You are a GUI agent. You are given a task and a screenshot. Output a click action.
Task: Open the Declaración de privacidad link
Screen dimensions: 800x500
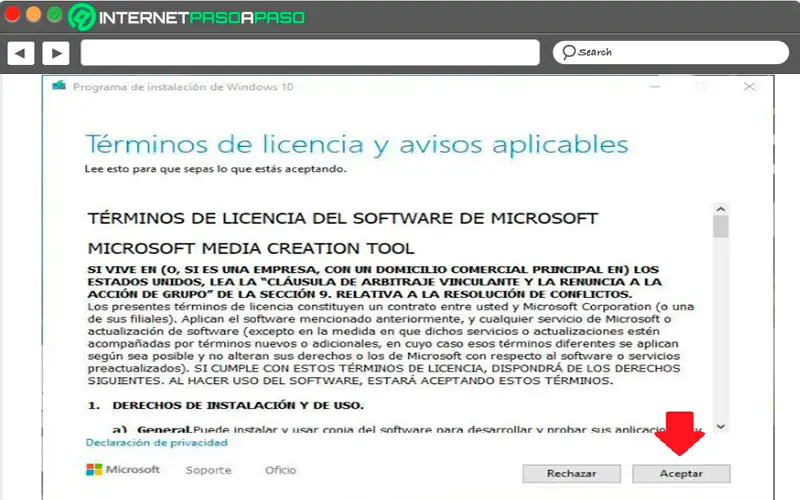pyautogui.click(x=157, y=443)
